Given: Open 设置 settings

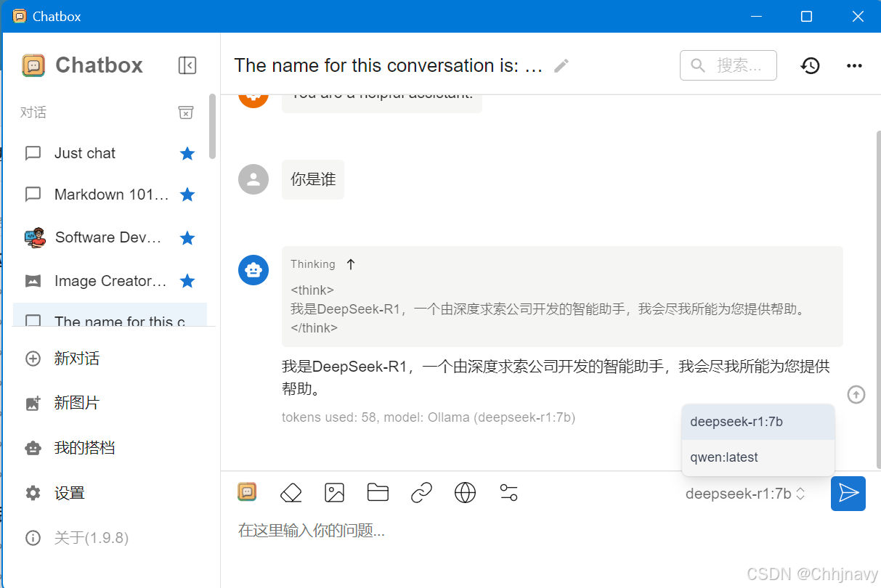Looking at the screenshot, I should point(110,493).
